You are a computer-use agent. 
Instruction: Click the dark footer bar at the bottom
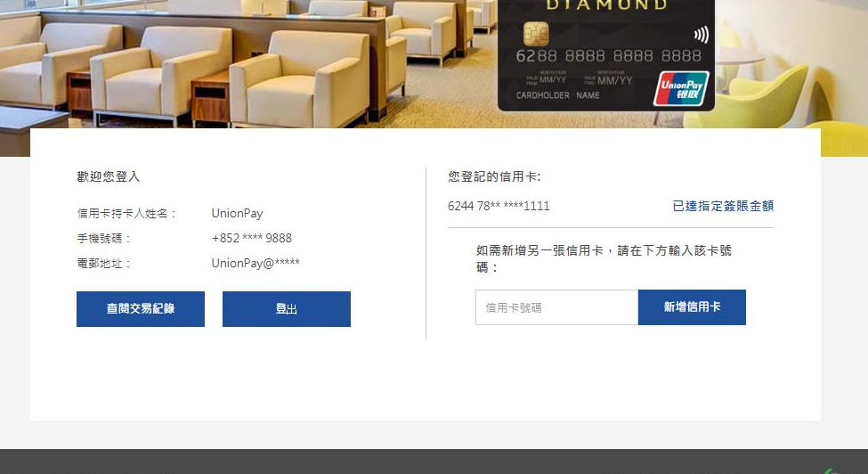pos(434,462)
